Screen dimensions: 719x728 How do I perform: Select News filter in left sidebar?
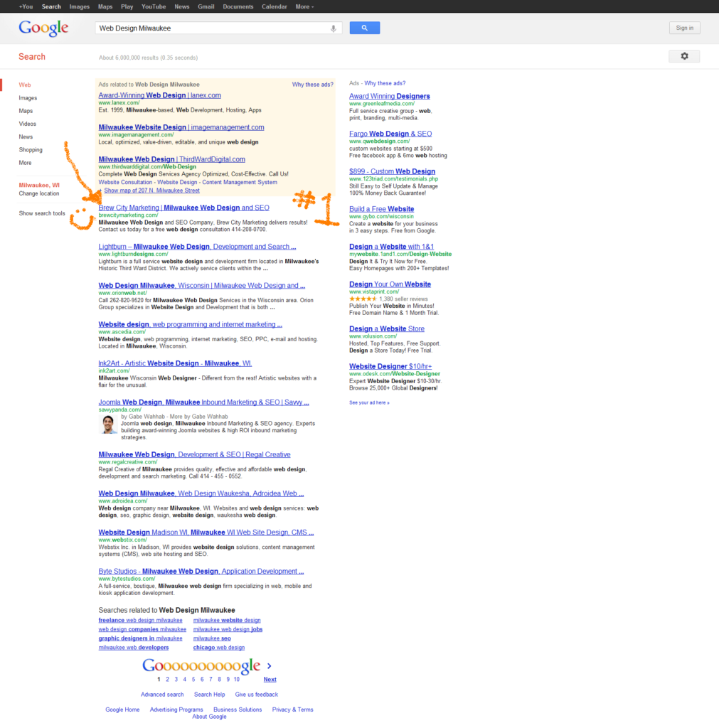26,137
